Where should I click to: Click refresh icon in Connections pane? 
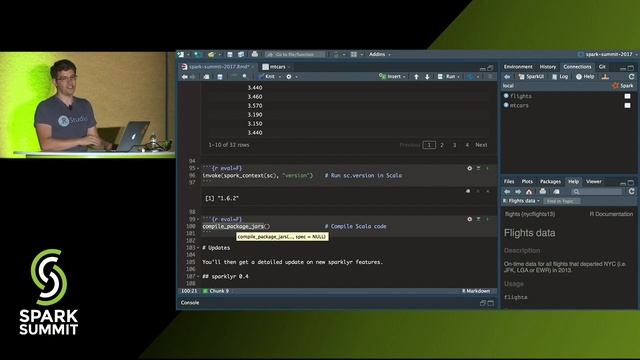click(x=631, y=77)
